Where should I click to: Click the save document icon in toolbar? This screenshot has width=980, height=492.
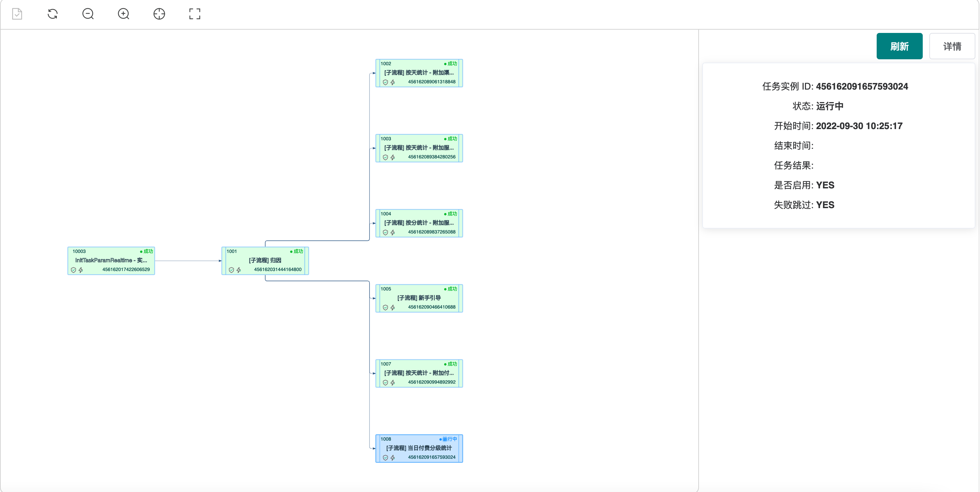pyautogui.click(x=17, y=14)
